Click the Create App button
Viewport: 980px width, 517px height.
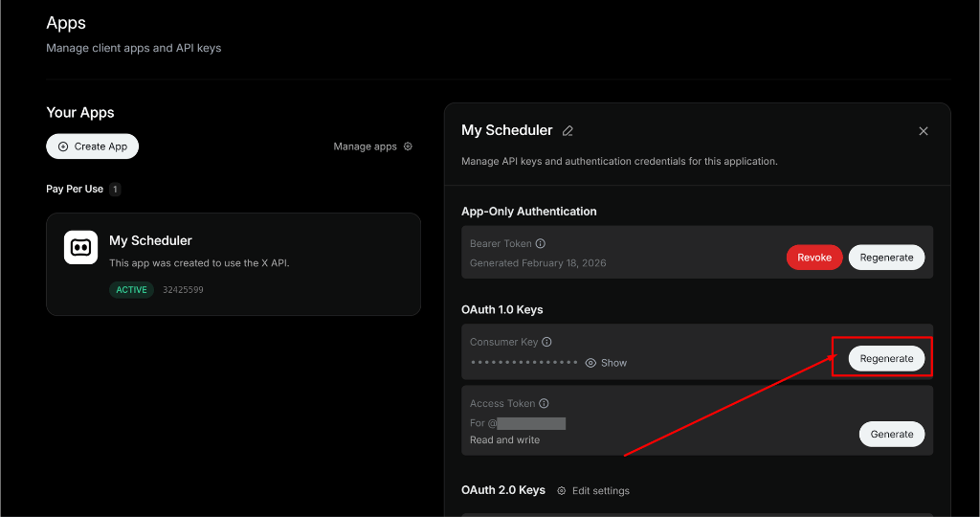[x=93, y=146]
